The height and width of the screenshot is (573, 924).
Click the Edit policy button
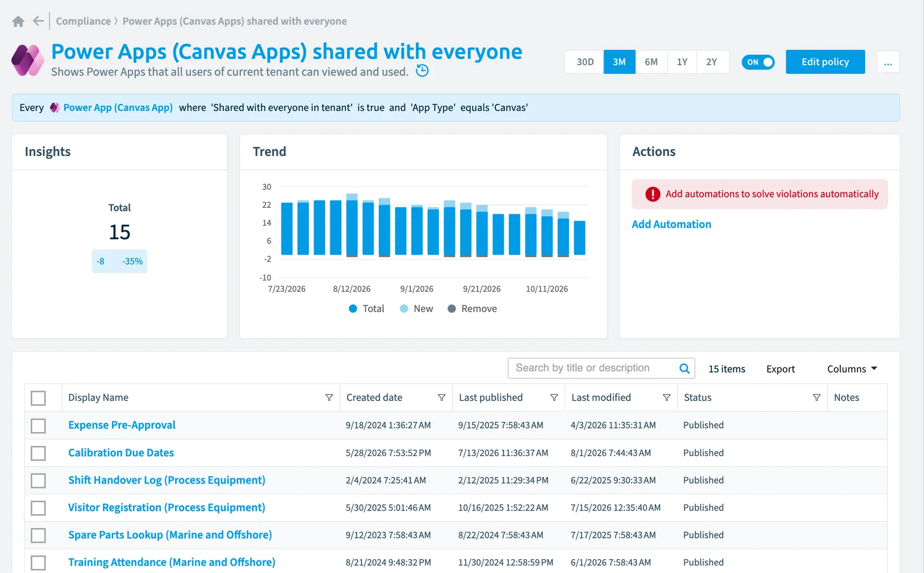(825, 62)
